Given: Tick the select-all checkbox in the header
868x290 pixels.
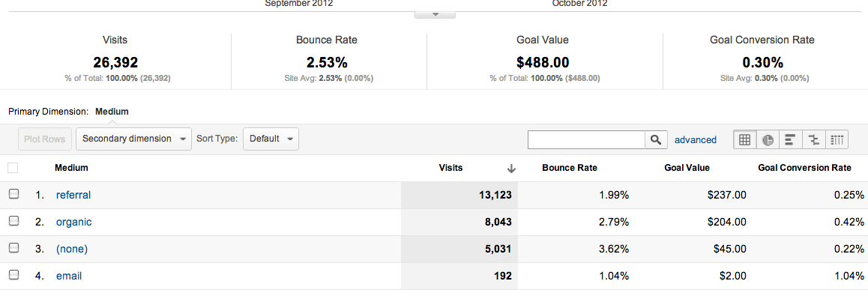Looking at the screenshot, I should coord(13,168).
